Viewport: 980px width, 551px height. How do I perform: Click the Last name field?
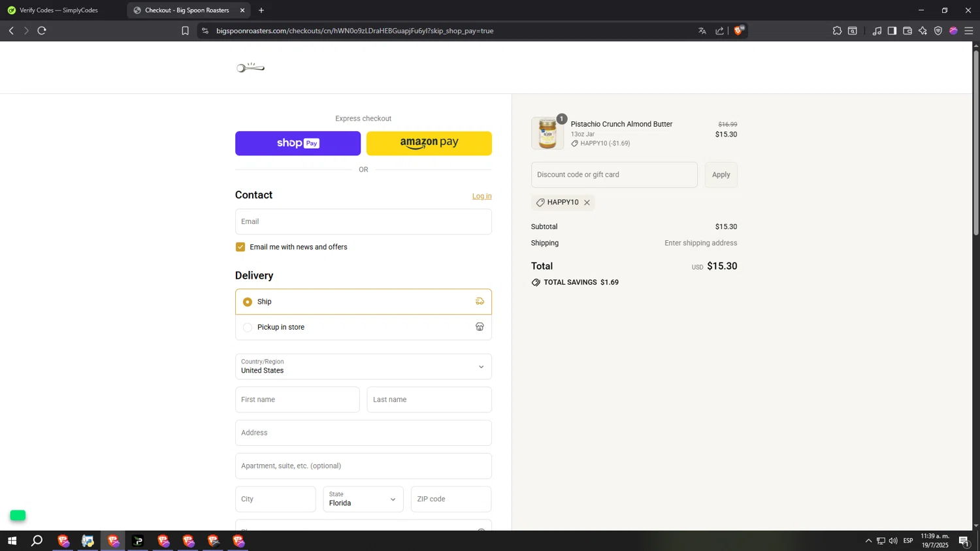[429, 400]
